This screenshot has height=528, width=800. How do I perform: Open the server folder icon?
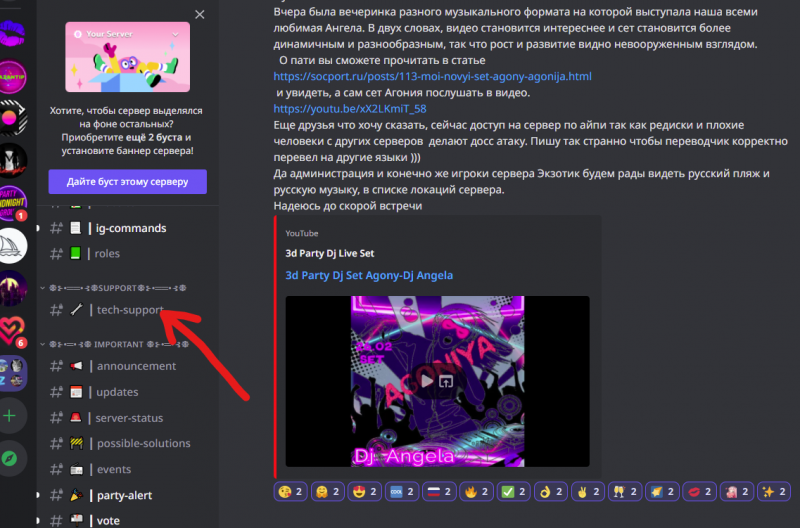pyautogui.click(x=13, y=374)
